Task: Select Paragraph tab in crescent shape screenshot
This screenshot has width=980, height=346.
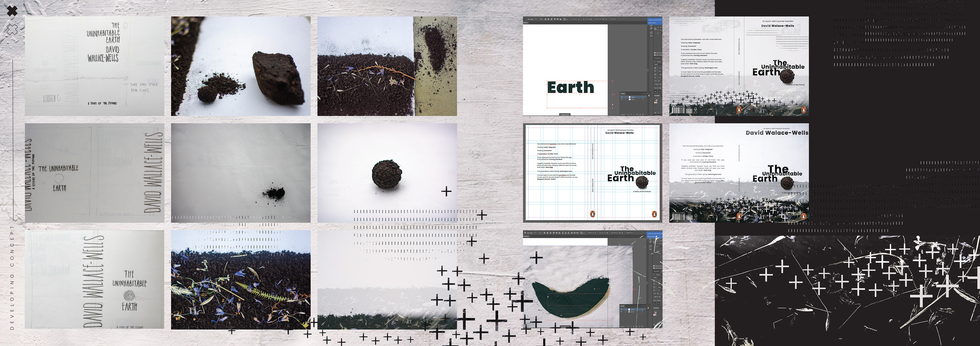Action: pos(657,272)
